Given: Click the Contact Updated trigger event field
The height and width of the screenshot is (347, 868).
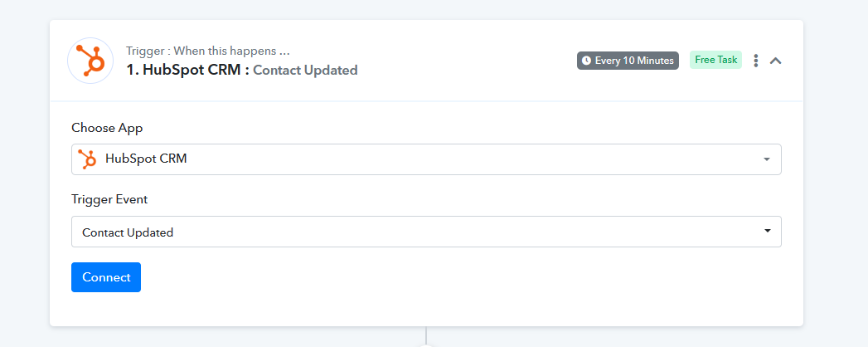Looking at the screenshot, I should tap(426, 232).
